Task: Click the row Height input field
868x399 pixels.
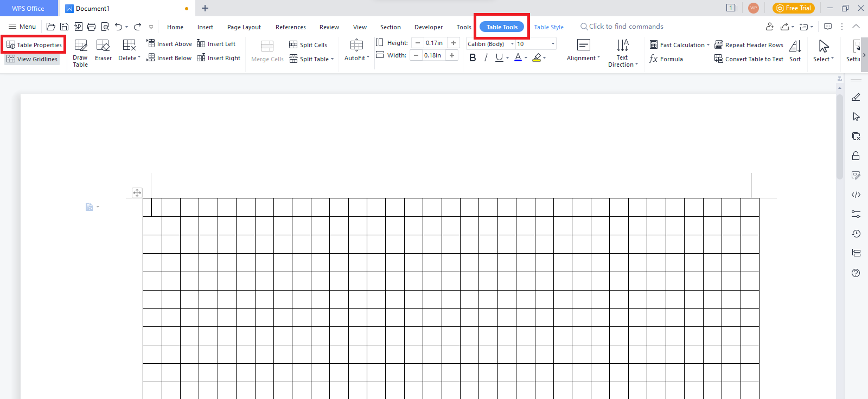Action: tap(435, 43)
